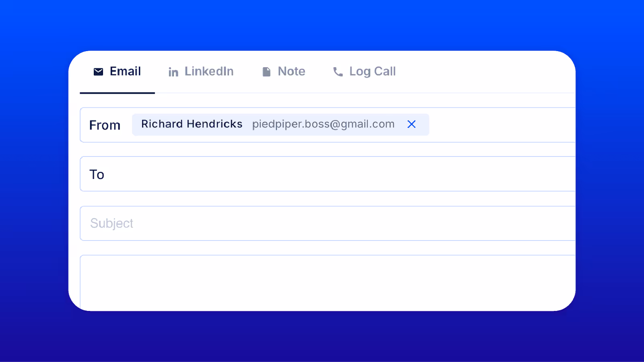Select the piedpiper.boss@gmail.com address text
Screen dimensions: 644x362
coord(323,124)
